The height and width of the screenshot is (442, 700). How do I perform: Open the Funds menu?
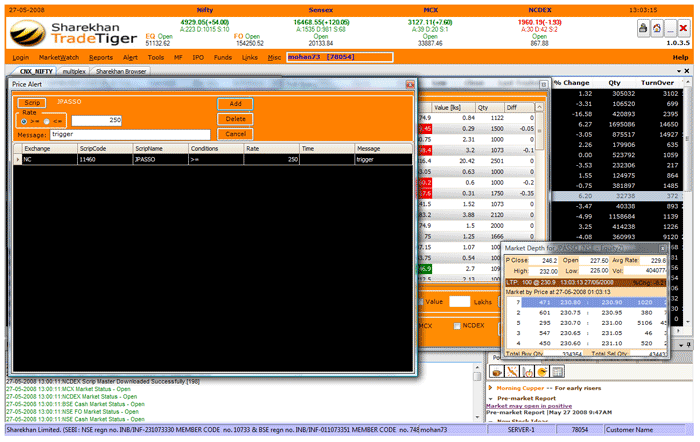(x=223, y=58)
